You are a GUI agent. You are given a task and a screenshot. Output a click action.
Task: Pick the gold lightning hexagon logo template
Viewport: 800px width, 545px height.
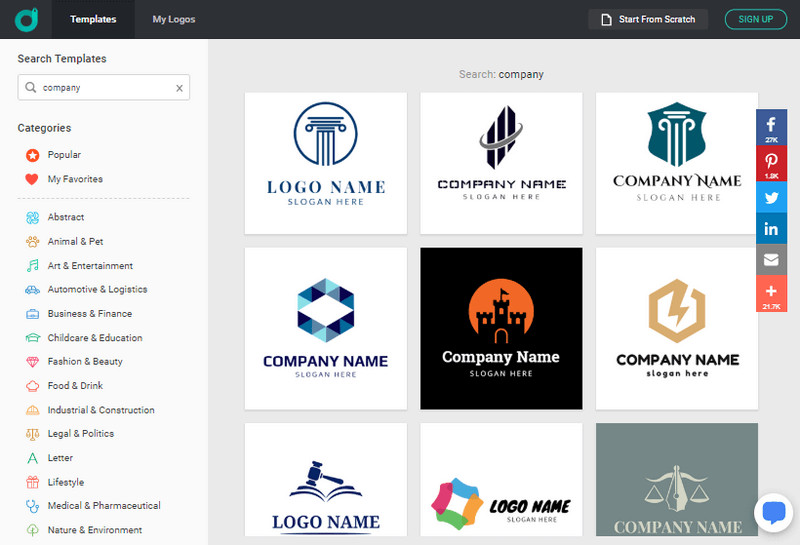tap(677, 329)
